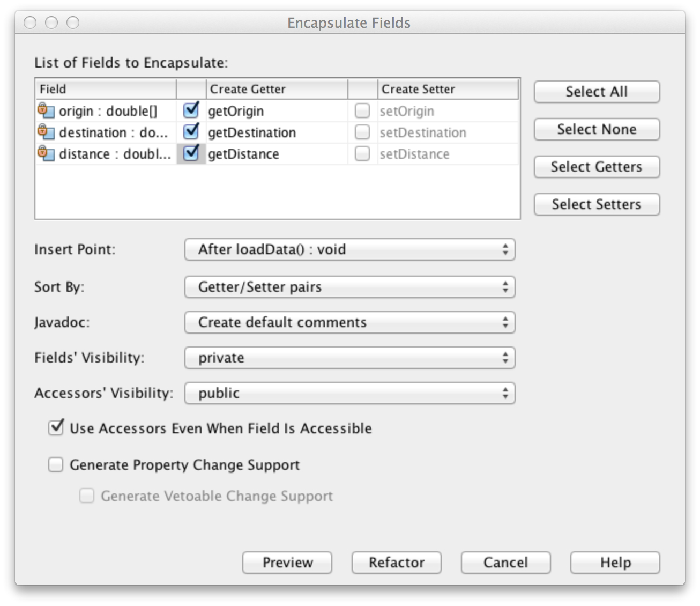Viewport: 700px width, 606px height.
Task: Enable the setOrigin setter checkbox
Action: 362,111
